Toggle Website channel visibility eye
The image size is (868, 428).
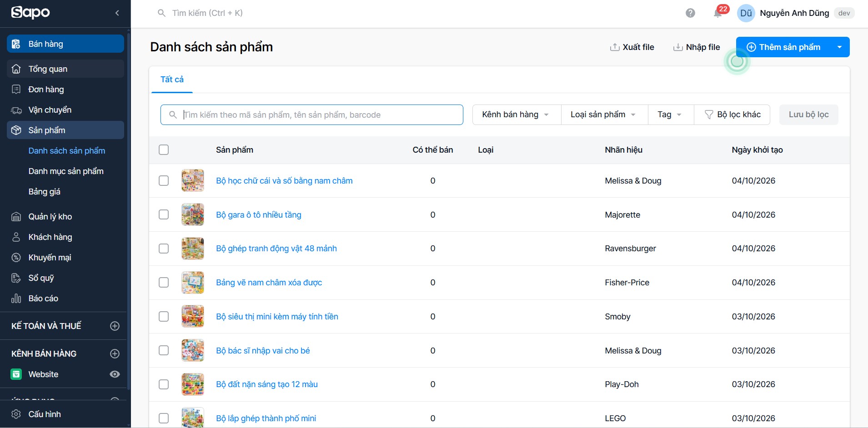click(x=115, y=374)
